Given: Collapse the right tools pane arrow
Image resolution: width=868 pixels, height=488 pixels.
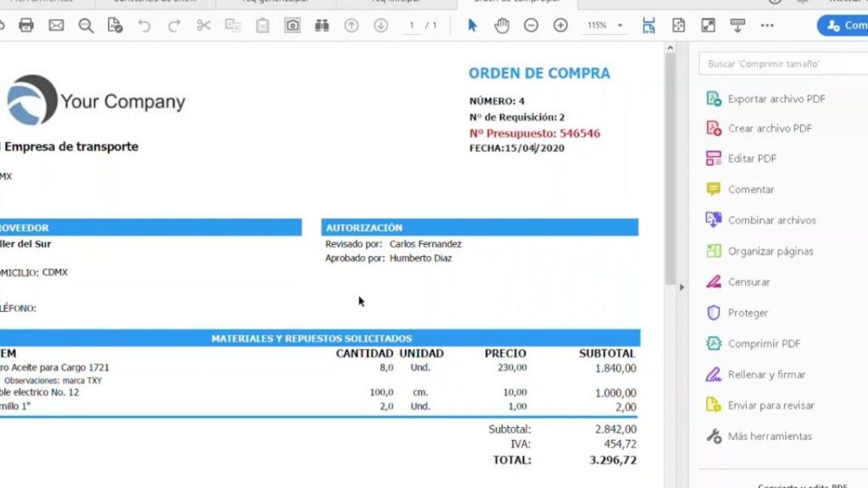Looking at the screenshot, I should 682,287.
